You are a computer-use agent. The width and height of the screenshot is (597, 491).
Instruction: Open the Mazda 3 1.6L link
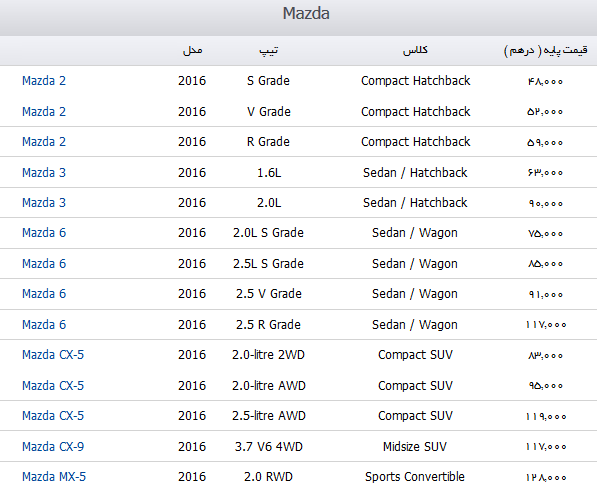pyautogui.click(x=44, y=172)
